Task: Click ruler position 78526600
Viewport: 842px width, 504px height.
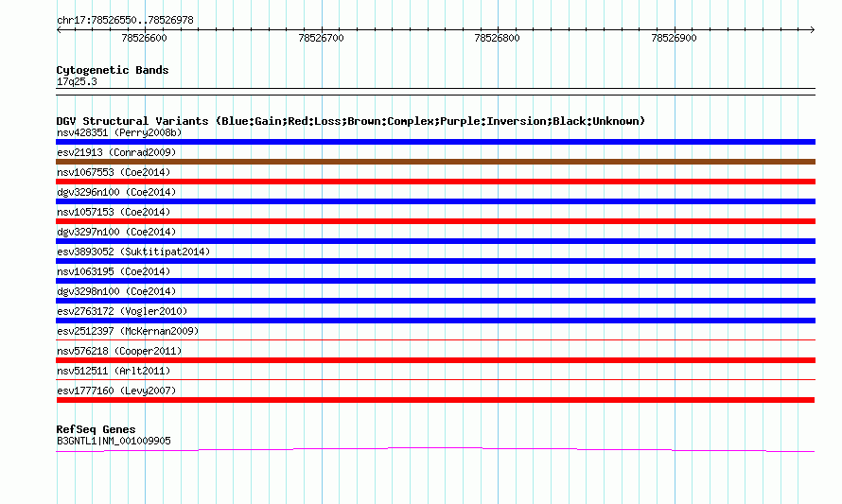Action: [x=144, y=38]
